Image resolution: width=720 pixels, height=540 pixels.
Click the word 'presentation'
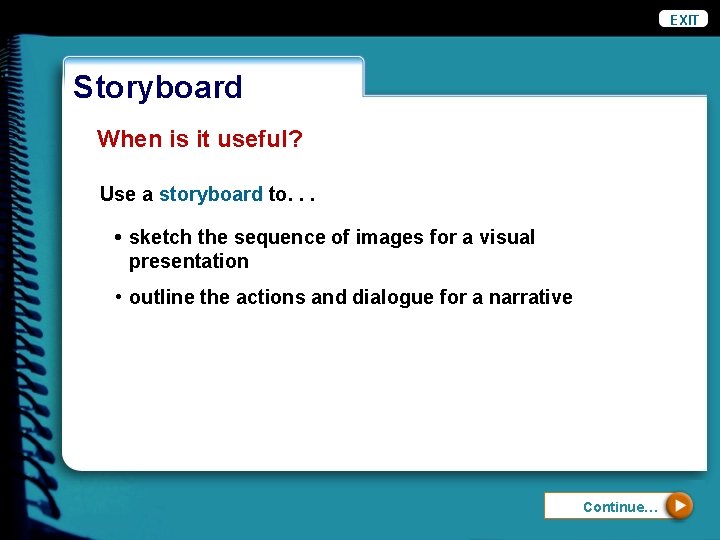(x=189, y=262)
